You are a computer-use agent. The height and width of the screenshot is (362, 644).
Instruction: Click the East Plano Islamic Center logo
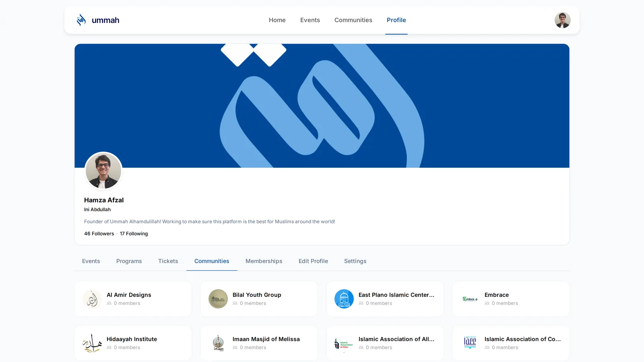344,299
